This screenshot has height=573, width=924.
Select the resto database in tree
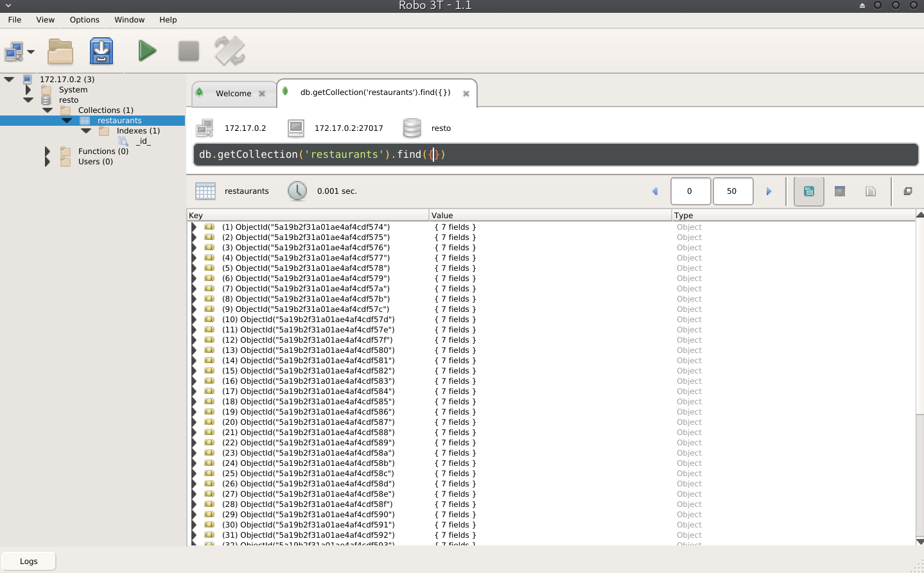(69, 100)
